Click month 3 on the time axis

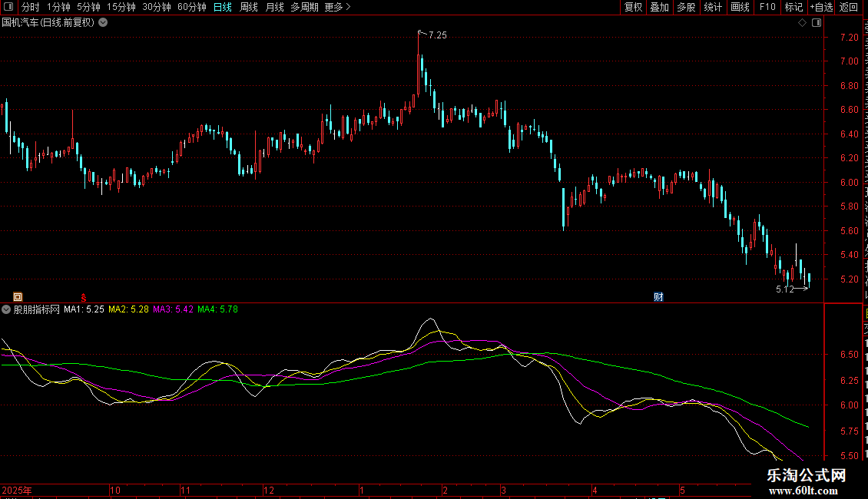pyautogui.click(x=503, y=490)
